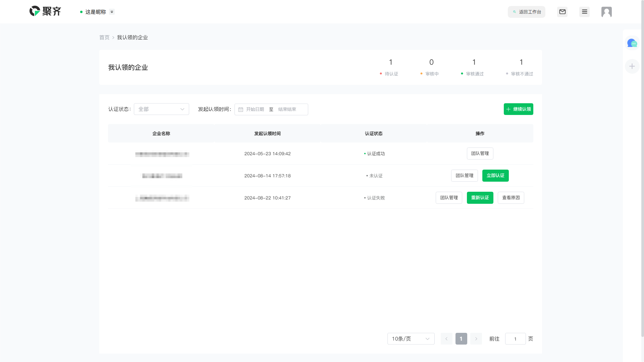This screenshot has height=362, width=644.
Task: Click timestamp 2024-08-22 10:41:27
Action: 267,198
